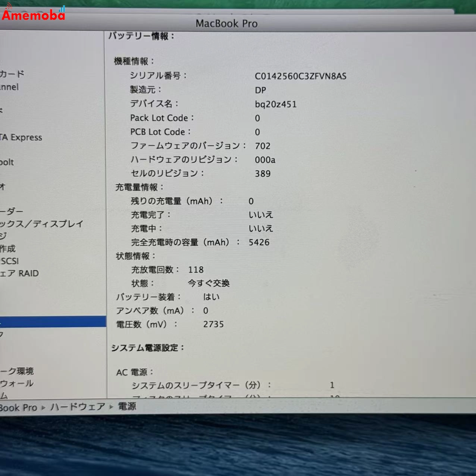Click いいえ value beside 充電完了
Screen dimensions: 476x476
[x=261, y=215]
